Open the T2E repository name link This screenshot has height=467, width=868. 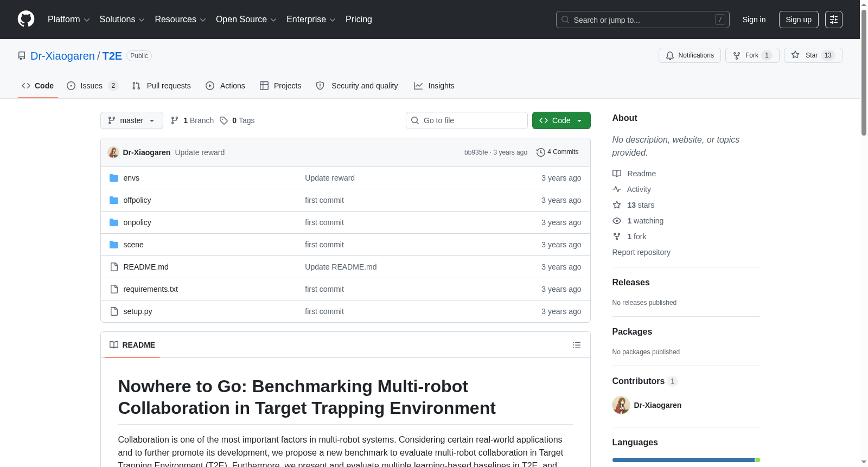pos(112,56)
